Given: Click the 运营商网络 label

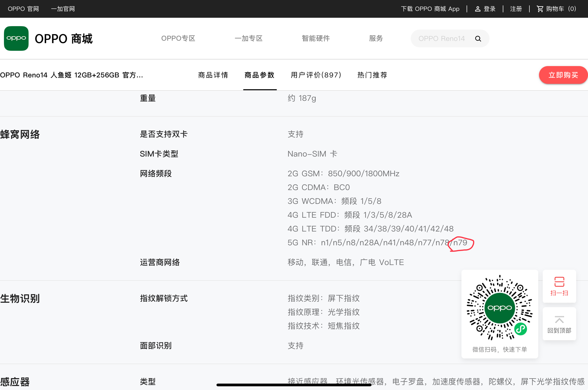Looking at the screenshot, I should tap(160, 262).
